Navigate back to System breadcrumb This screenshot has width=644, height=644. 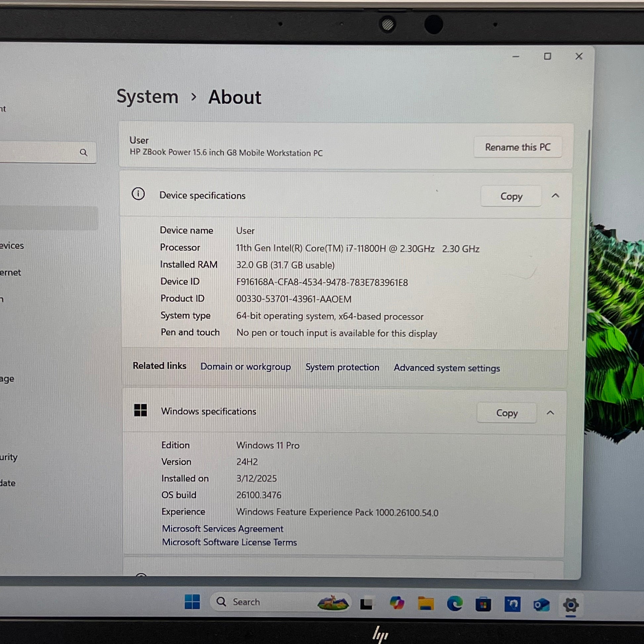[x=147, y=97]
